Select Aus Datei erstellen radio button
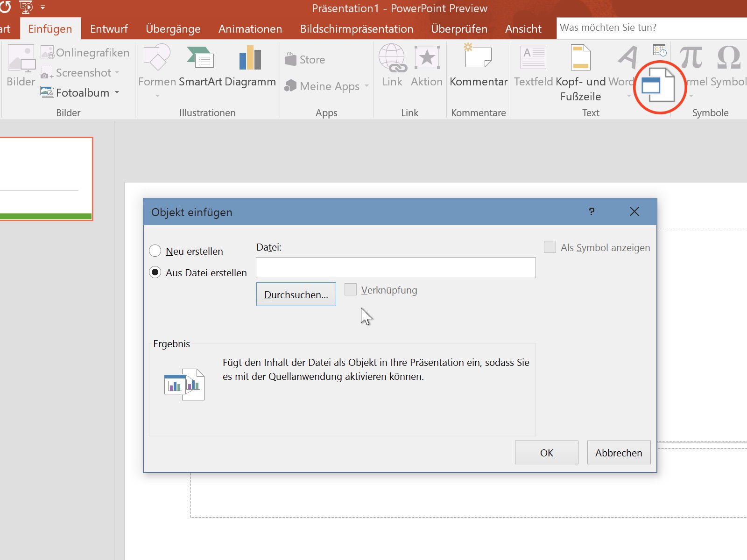 click(155, 272)
